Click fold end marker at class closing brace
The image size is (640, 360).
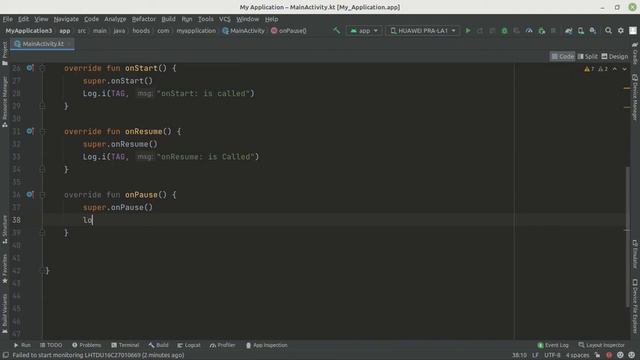point(42,270)
